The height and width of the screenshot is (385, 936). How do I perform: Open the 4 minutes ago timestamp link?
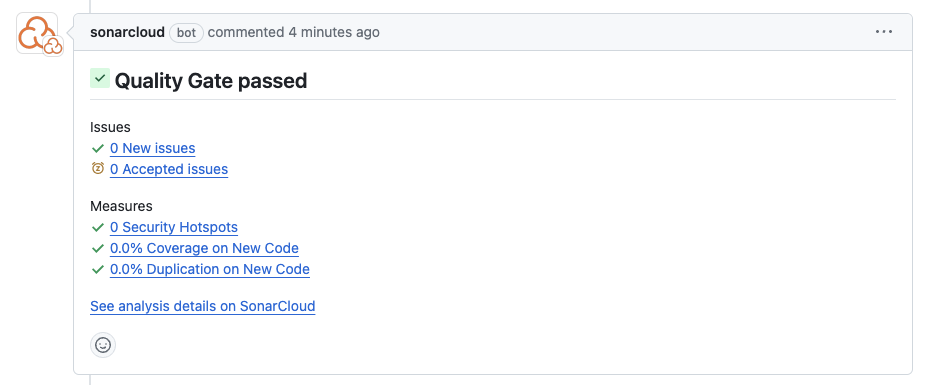334,32
